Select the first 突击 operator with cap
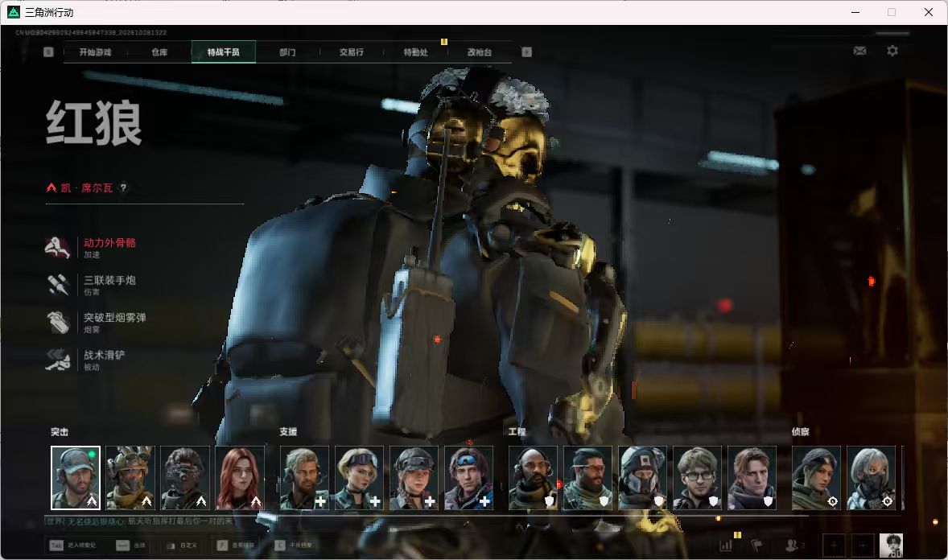 pos(76,478)
